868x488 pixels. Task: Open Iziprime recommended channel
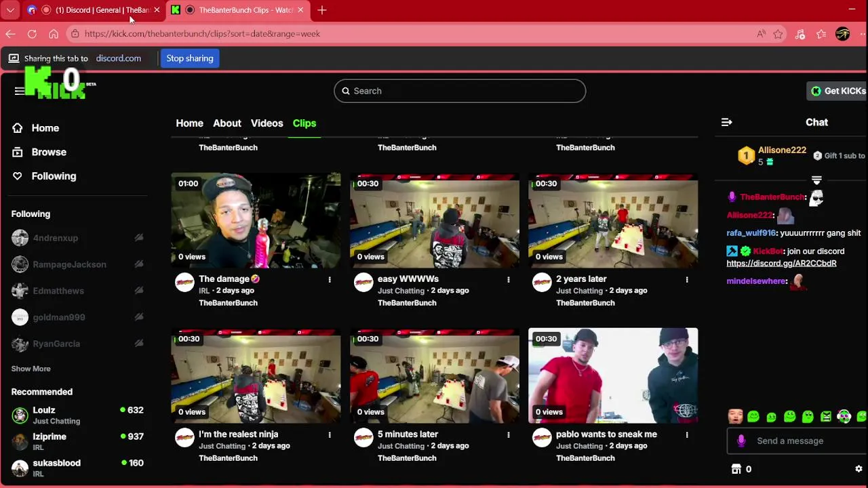tap(50, 437)
